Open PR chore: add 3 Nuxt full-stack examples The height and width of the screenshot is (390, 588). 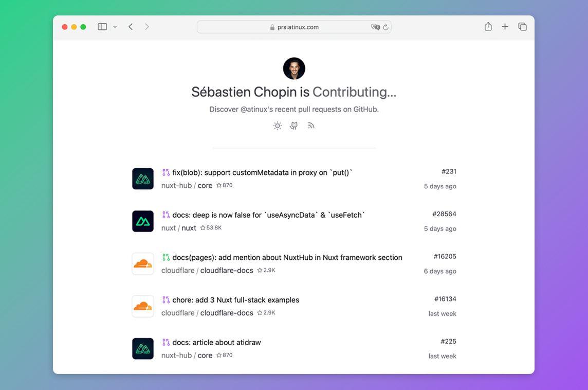[x=236, y=300]
